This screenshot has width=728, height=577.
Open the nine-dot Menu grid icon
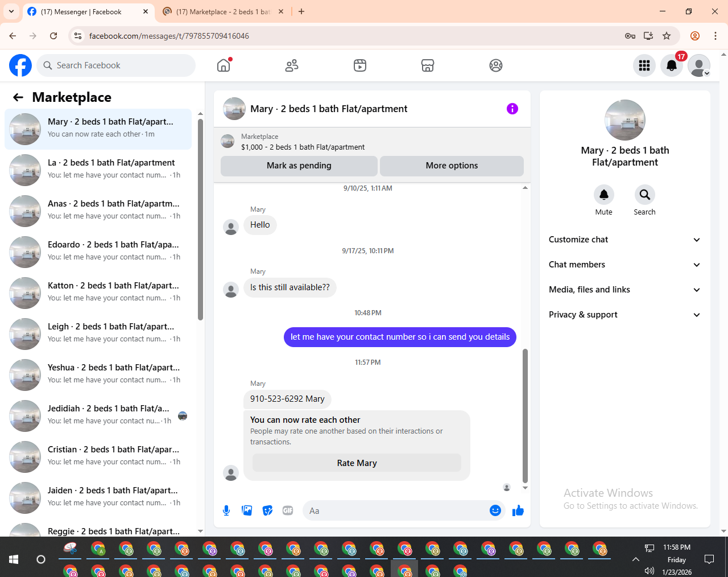pyautogui.click(x=644, y=65)
